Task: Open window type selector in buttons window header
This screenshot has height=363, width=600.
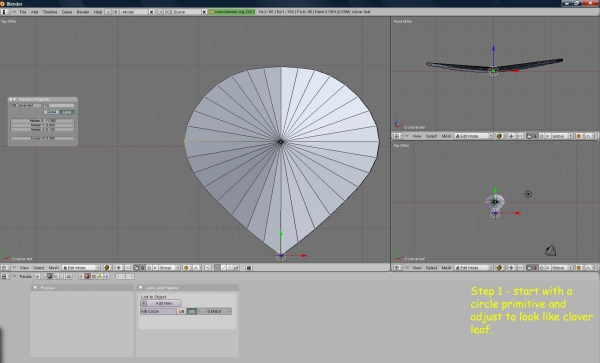Action: pyautogui.click(x=5, y=276)
